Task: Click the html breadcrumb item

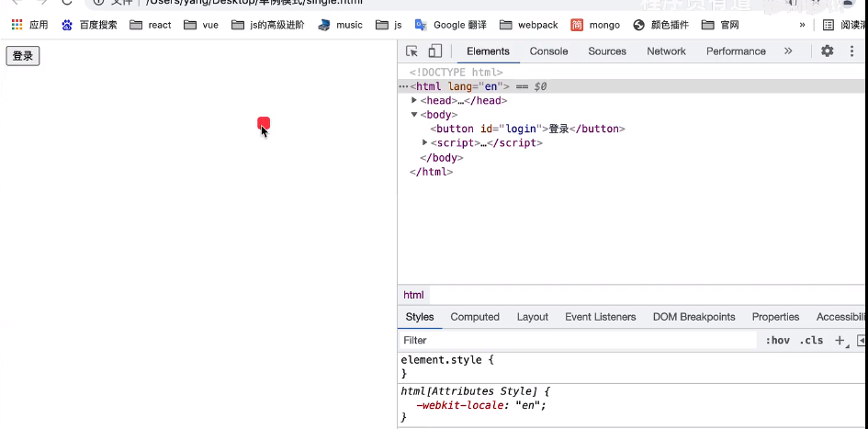Action: [413, 295]
